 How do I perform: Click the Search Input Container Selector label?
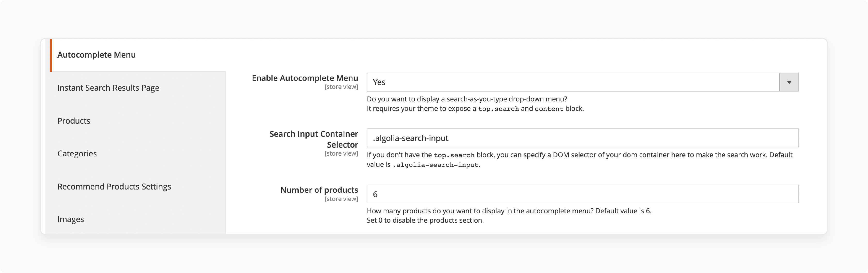314,139
